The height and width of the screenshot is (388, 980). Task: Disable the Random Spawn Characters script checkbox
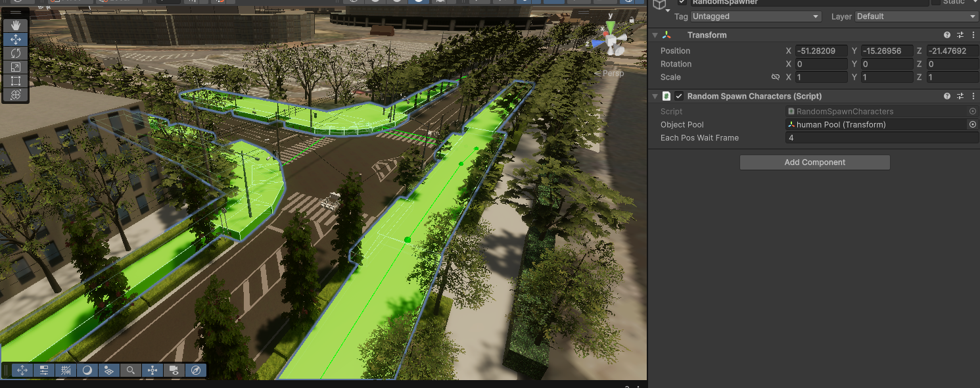click(679, 96)
